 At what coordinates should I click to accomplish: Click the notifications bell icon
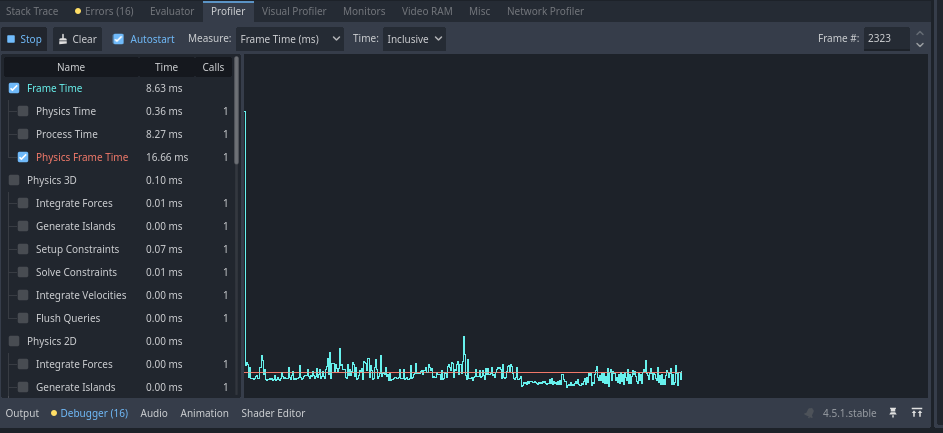pos(810,413)
